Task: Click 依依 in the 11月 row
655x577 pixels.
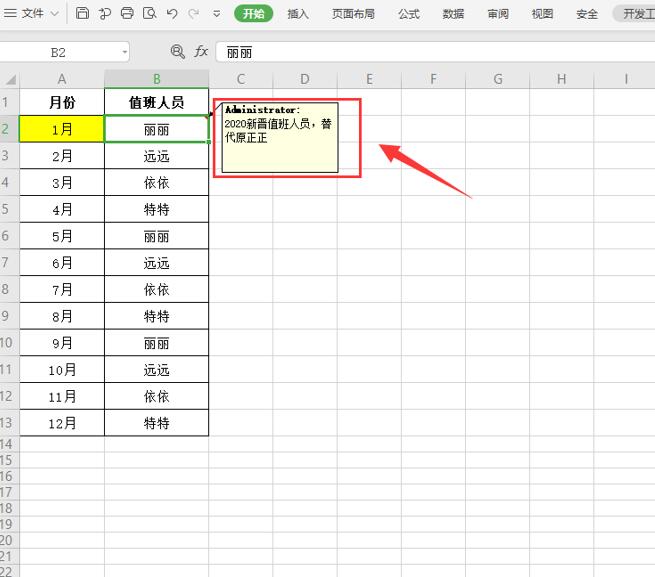Action: click(157, 397)
